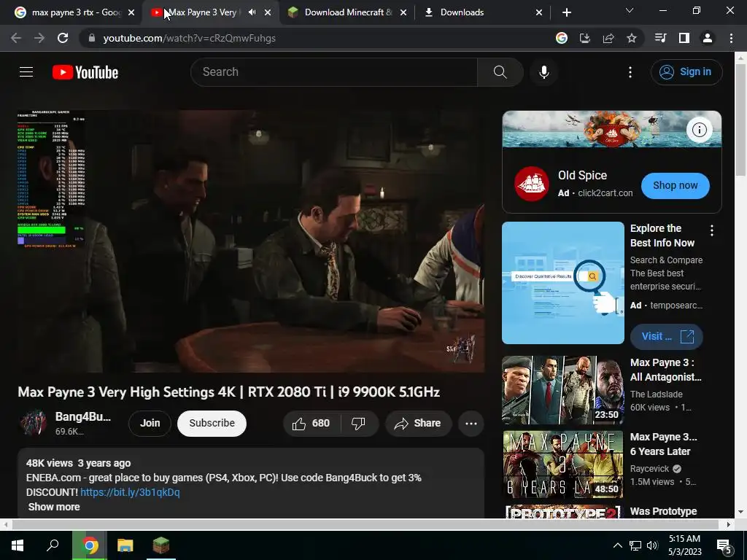Image resolution: width=747 pixels, height=560 pixels.
Task: Expand description with Show more
Action: click(x=54, y=507)
